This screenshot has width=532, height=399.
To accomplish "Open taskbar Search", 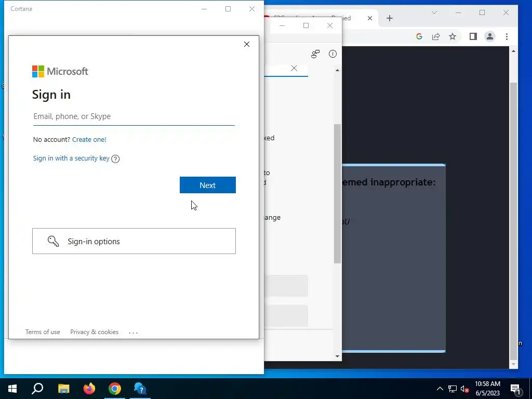I will pos(37,389).
